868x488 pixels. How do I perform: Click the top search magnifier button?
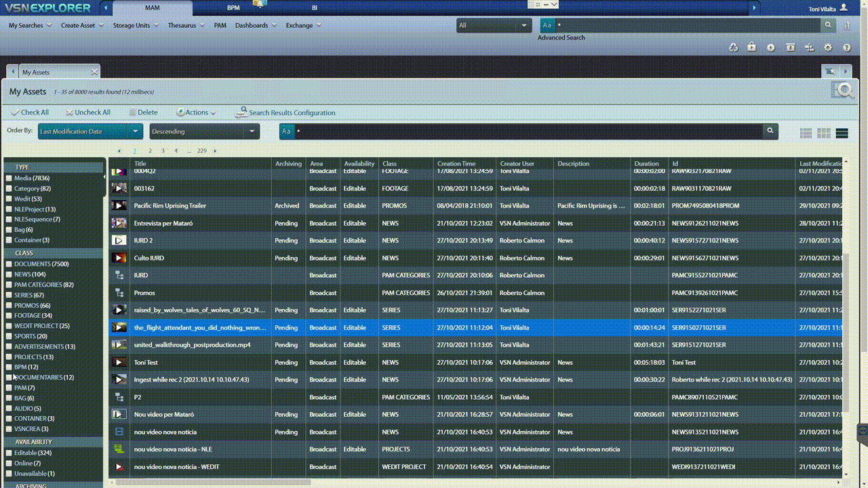coord(828,25)
